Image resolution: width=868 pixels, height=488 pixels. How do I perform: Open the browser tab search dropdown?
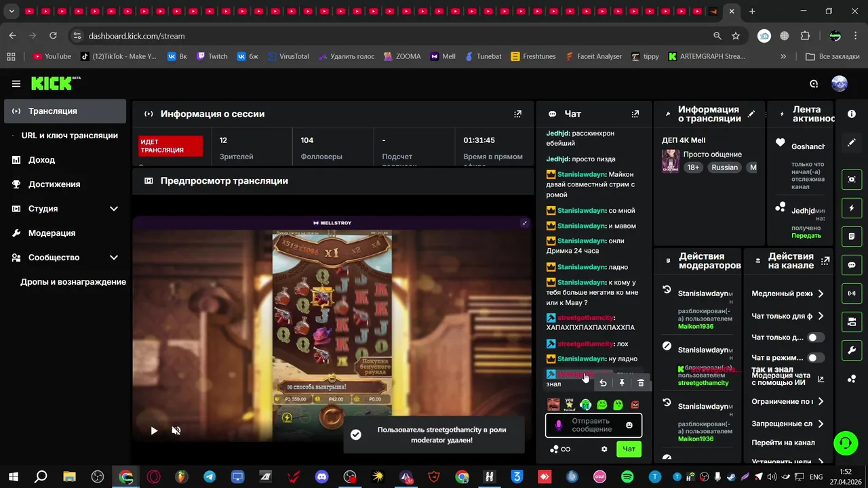tap(12, 12)
